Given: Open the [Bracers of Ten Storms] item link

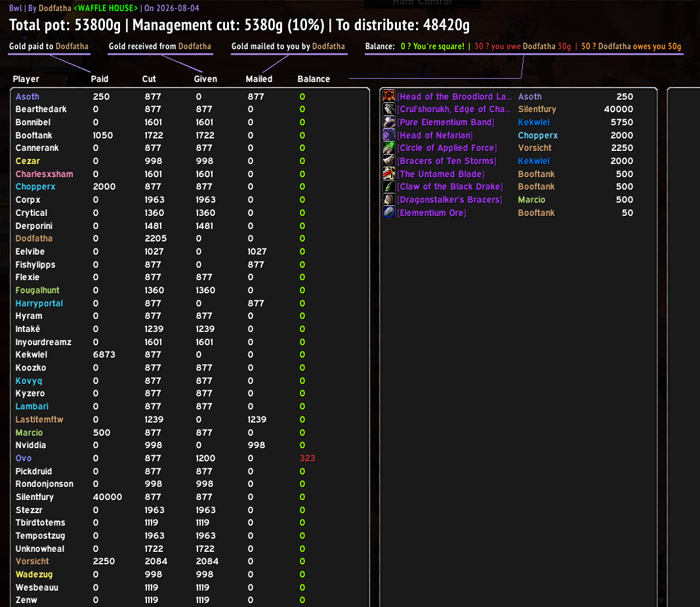Looking at the screenshot, I should 447,161.
